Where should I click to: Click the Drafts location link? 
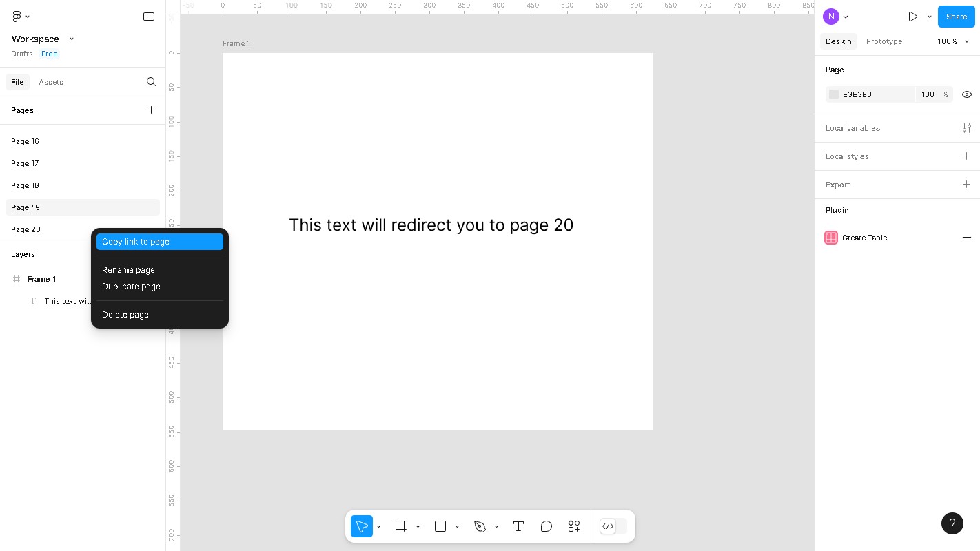22,54
